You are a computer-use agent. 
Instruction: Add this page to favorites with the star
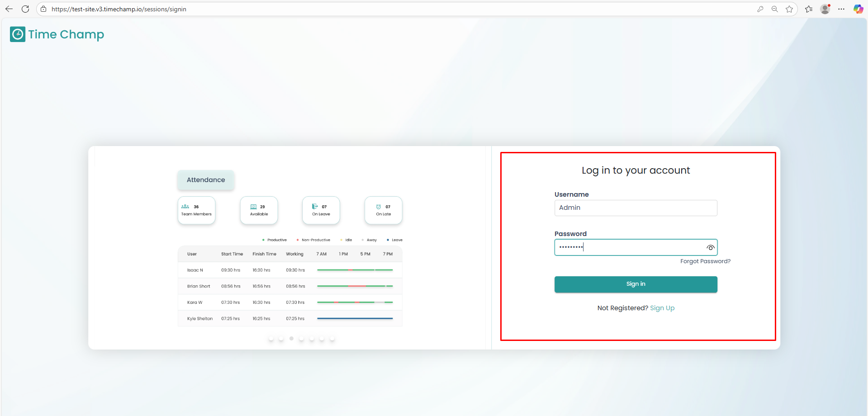(789, 9)
